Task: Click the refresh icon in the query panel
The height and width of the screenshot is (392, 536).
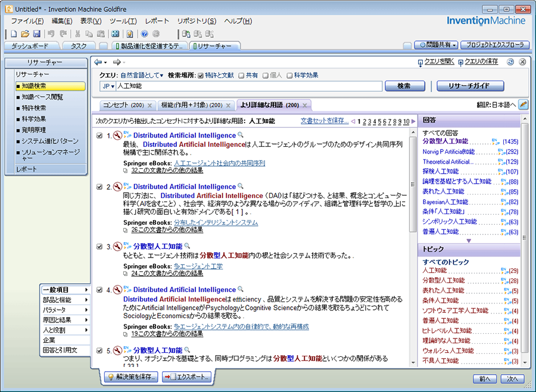Action: click(510, 62)
